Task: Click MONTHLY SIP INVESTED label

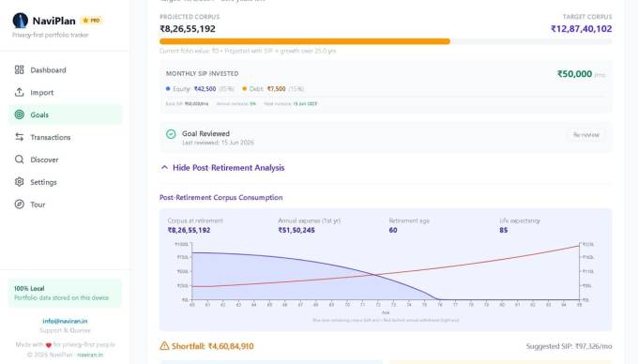Action: (x=203, y=73)
